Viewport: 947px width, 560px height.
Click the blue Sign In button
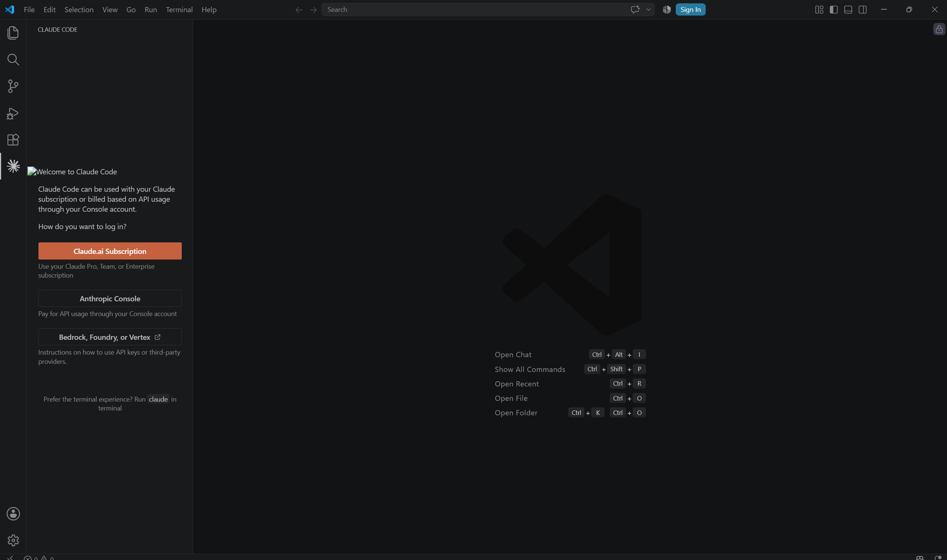[x=691, y=9]
